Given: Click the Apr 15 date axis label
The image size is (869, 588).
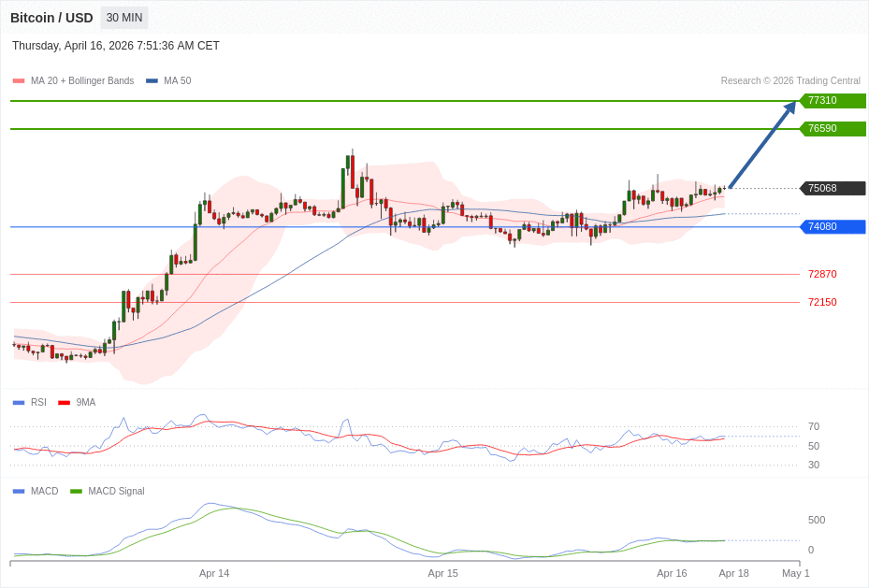Looking at the screenshot, I should (x=442, y=573).
